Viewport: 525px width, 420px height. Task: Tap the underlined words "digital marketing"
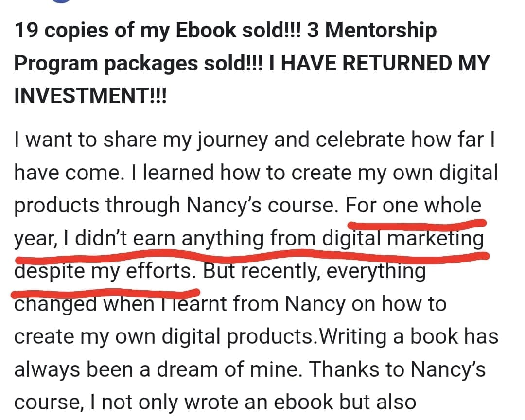click(403, 239)
